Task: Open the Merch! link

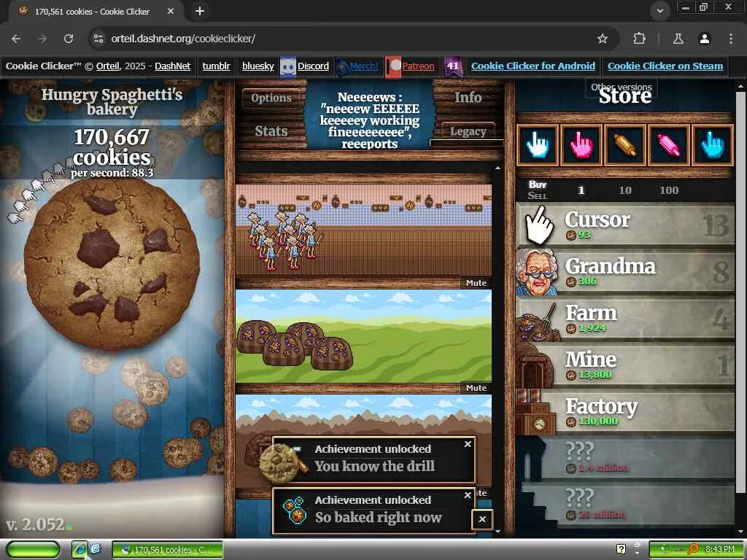Action: (364, 66)
